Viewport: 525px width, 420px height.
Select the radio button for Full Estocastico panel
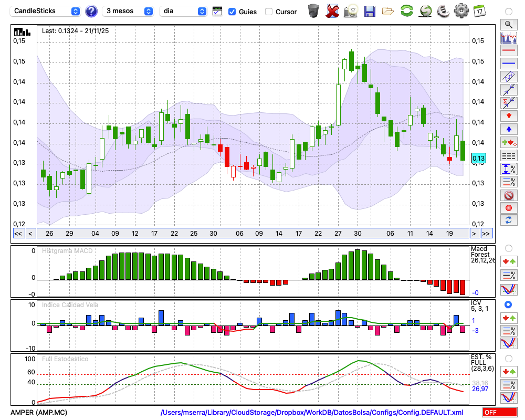point(508,359)
